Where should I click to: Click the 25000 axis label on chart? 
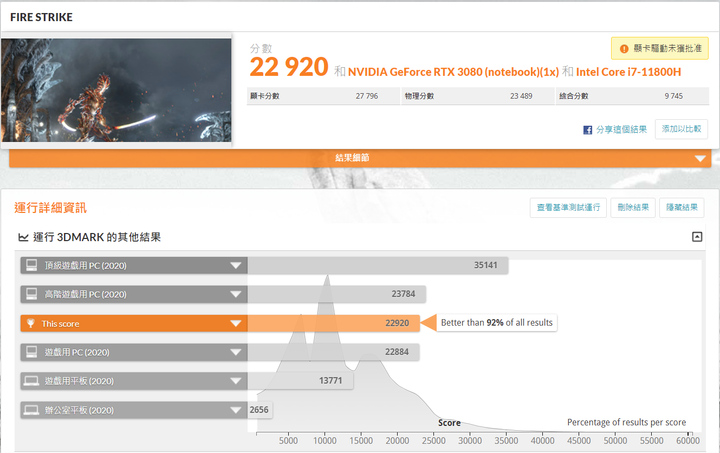433,441
